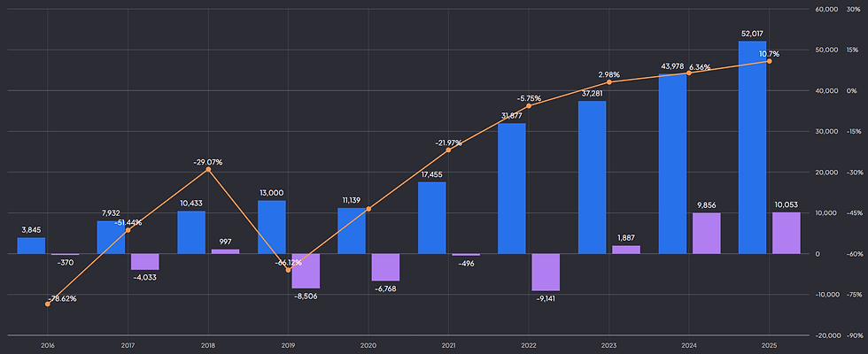Select the 2025 purple bar labeled 10,053
The height and width of the screenshot is (354, 868).
pyautogui.click(x=787, y=233)
